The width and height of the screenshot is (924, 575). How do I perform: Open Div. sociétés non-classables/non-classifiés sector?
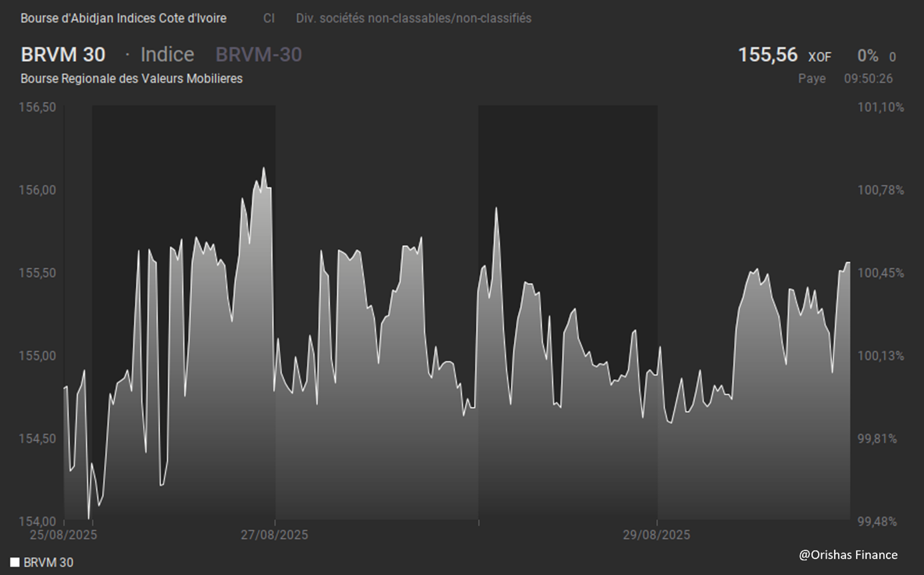pyautogui.click(x=413, y=19)
